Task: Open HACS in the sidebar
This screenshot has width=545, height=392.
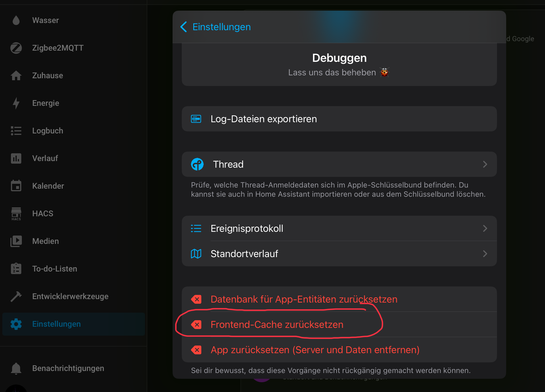Action: pyautogui.click(x=73, y=214)
